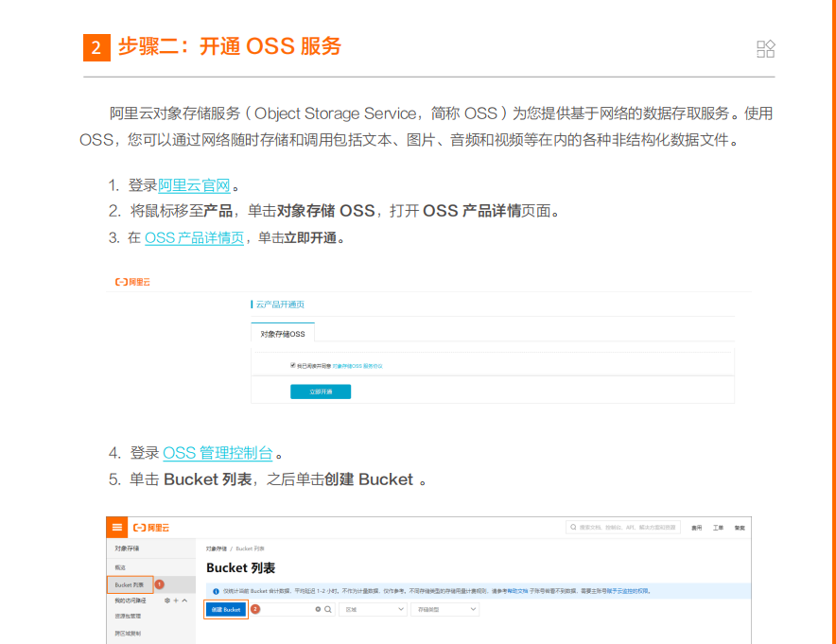
Task: Click the plus icon next to 我的访问路径
Action: click(176, 600)
